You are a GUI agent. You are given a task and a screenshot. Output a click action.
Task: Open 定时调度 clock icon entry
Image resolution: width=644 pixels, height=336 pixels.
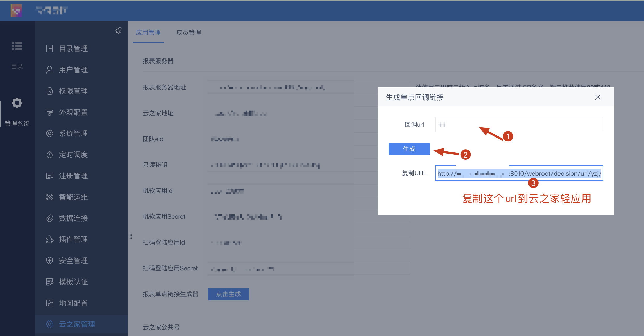[73, 155]
